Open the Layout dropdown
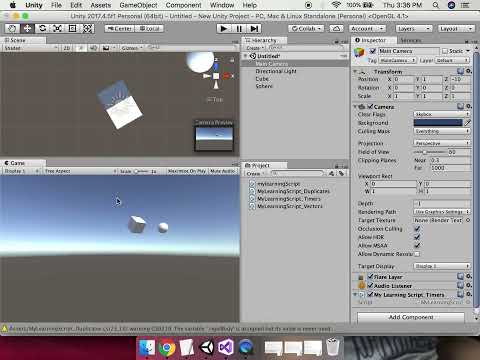Screen dimensions: 480x360 (x=456, y=29)
